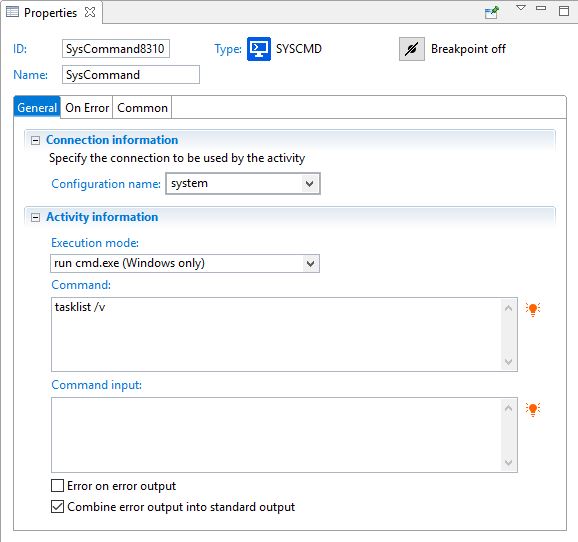Click the Properties view table icon
The image size is (578, 542).
pos(12,12)
